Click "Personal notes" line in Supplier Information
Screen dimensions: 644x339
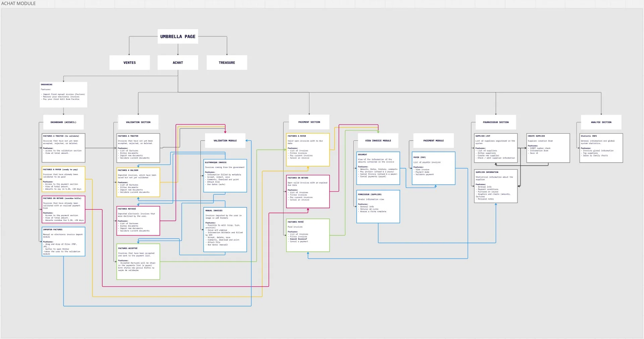tap(485, 199)
